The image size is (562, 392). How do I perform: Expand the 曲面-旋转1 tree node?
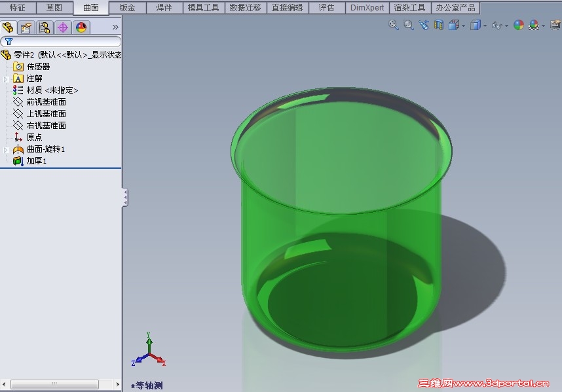[x=5, y=150]
